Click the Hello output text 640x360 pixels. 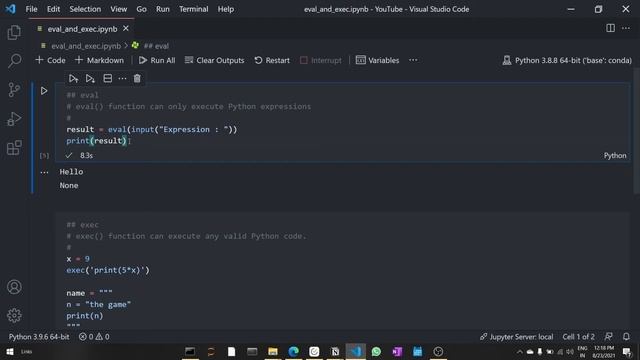(71, 172)
